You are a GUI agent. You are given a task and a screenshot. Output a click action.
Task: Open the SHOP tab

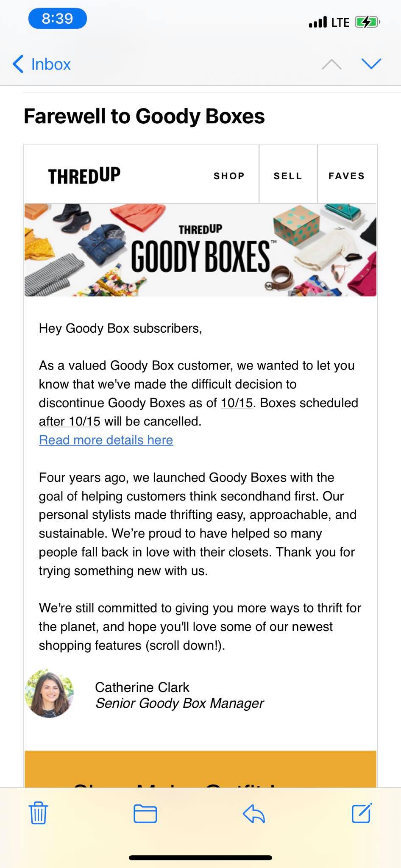(x=229, y=175)
